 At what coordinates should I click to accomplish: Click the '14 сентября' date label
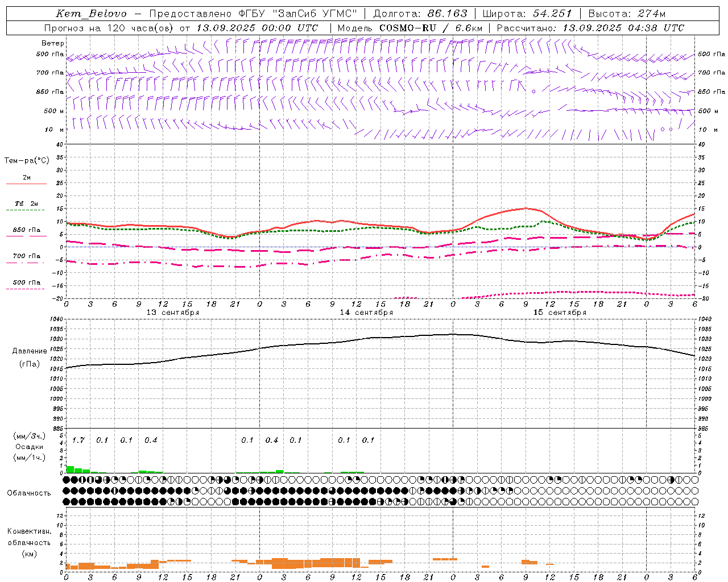[366, 313]
